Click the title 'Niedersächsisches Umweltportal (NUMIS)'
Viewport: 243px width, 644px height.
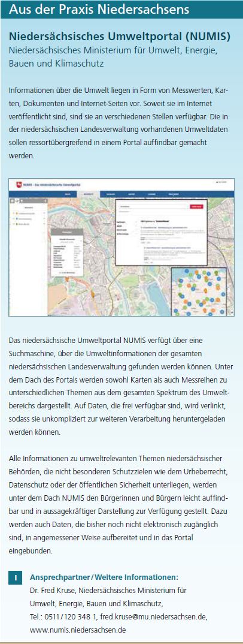[x=119, y=37]
